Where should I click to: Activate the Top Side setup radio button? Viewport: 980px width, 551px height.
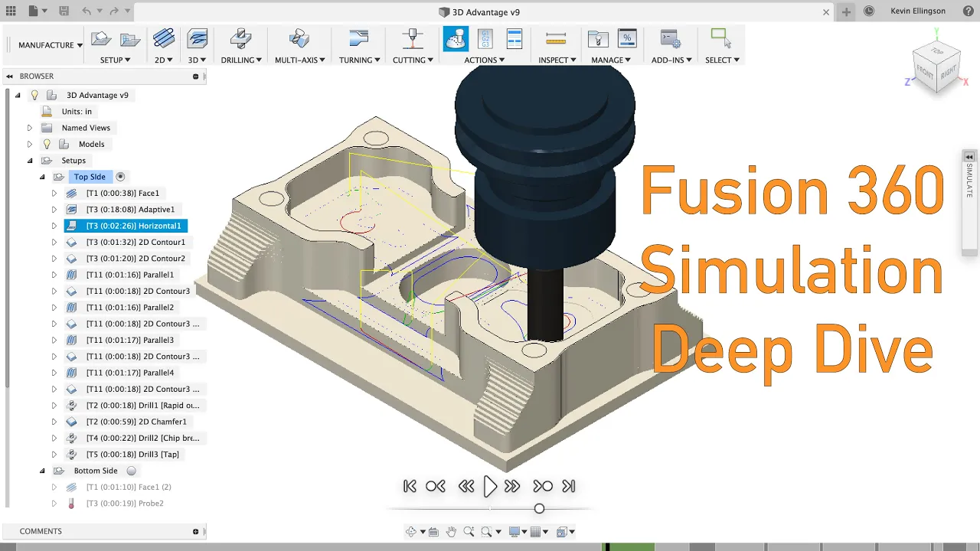point(120,177)
